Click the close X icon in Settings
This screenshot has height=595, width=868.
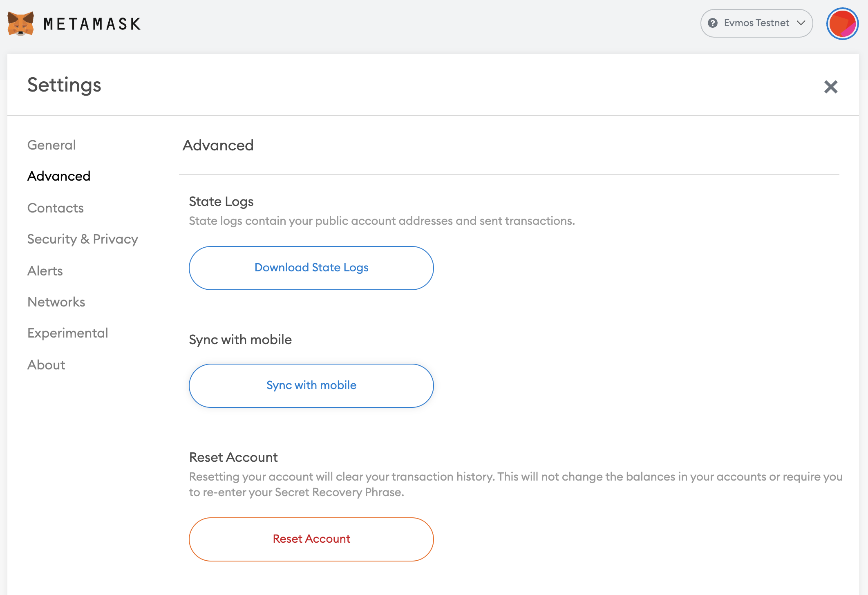click(830, 87)
